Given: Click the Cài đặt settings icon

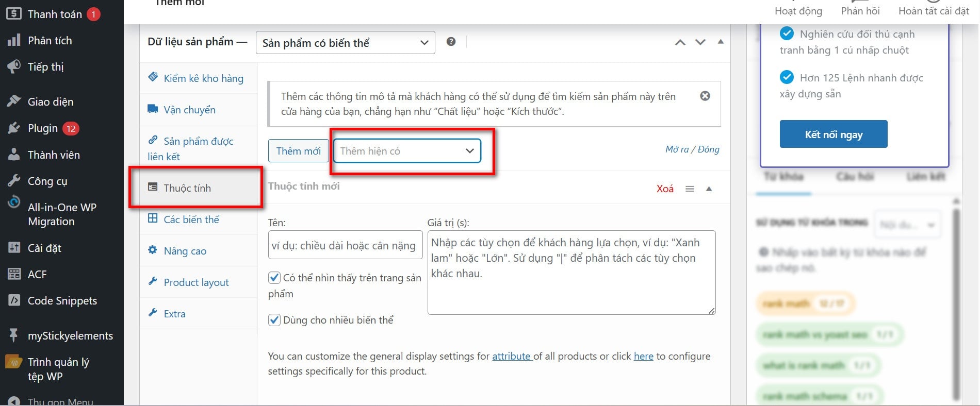Looking at the screenshot, I should point(14,248).
